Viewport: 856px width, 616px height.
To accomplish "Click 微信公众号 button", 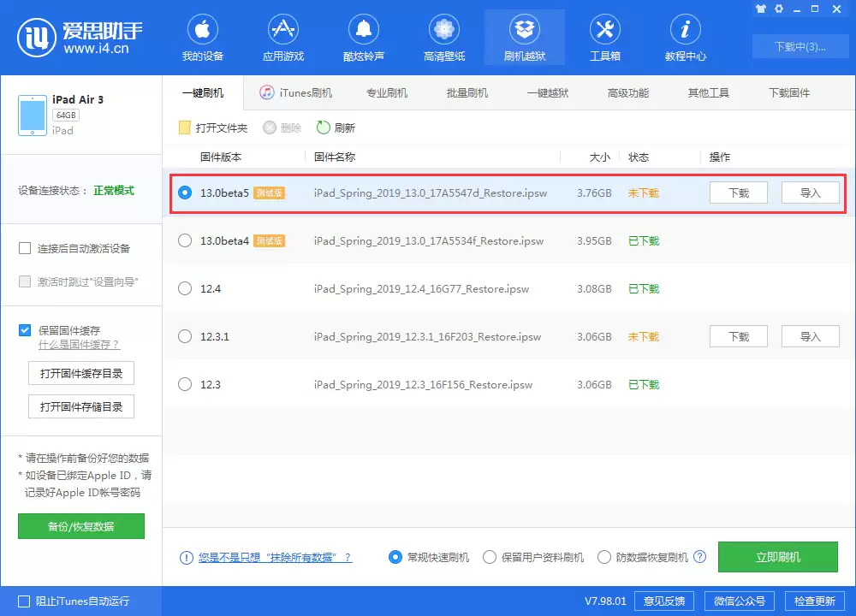I will click(x=740, y=601).
